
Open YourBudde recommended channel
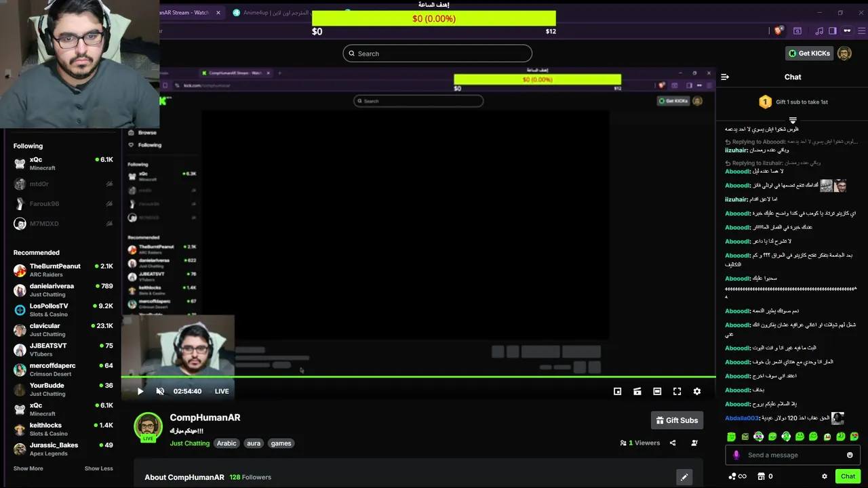pos(63,389)
